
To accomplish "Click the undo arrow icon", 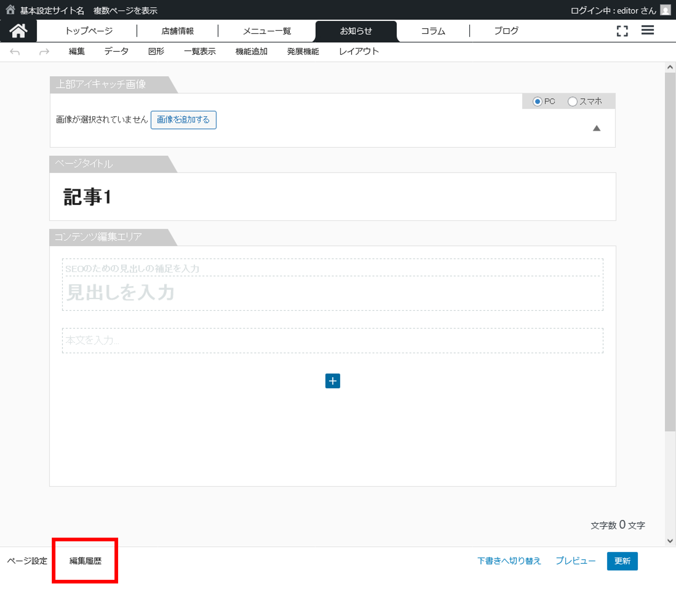I will (x=15, y=52).
